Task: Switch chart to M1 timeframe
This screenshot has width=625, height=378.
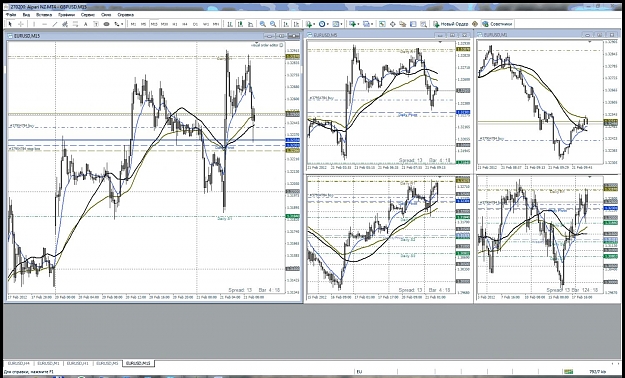Action: (133, 24)
